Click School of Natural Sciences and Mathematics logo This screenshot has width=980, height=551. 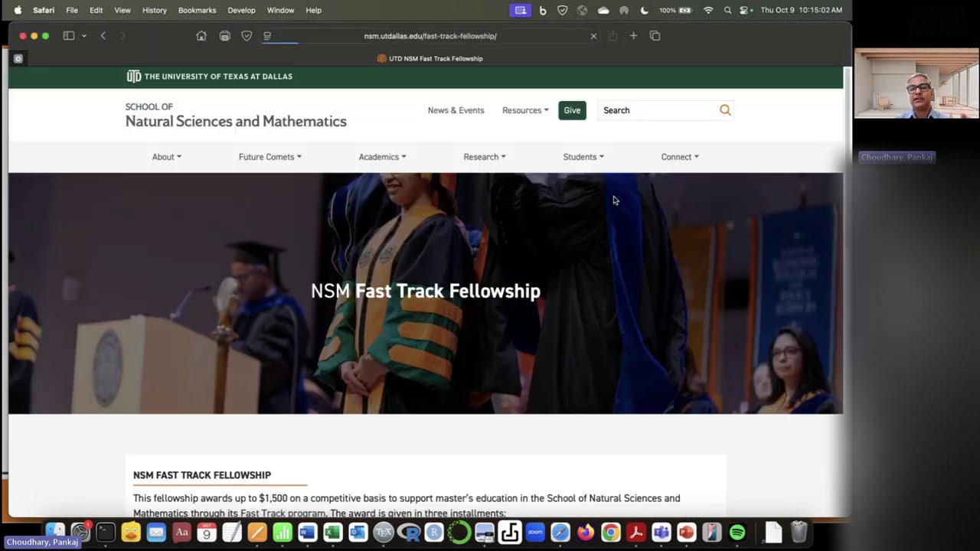pos(236,116)
